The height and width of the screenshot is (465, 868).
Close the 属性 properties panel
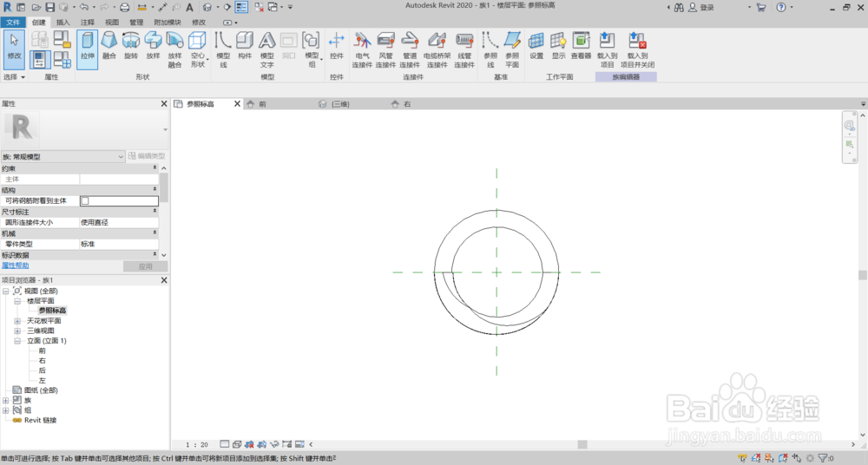164,103
